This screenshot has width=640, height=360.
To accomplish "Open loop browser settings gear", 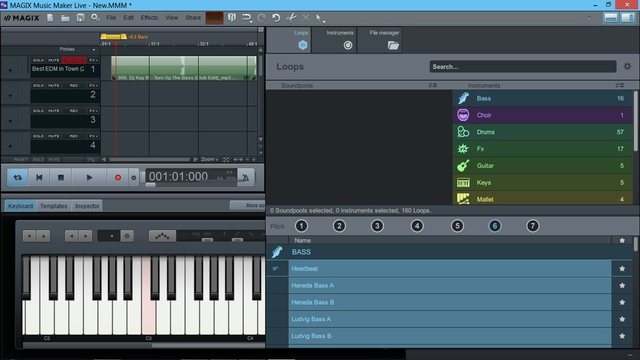I will [x=627, y=66].
